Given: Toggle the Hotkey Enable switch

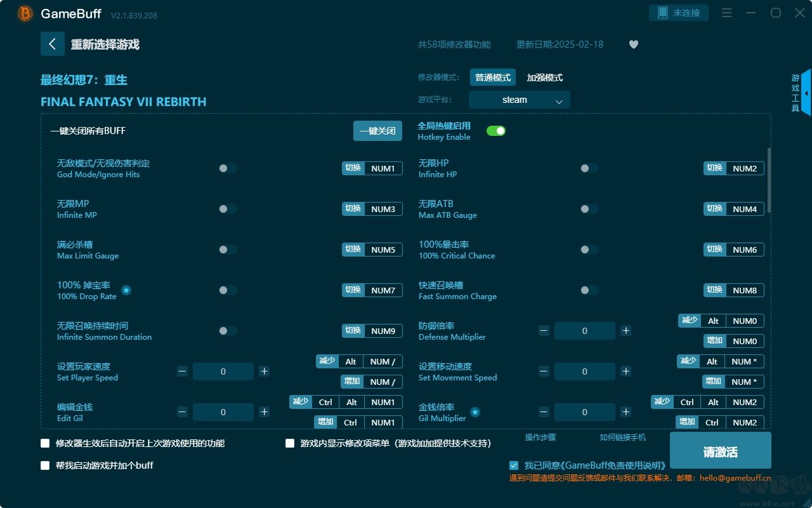Looking at the screenshot, I should (x=496, y=131).
